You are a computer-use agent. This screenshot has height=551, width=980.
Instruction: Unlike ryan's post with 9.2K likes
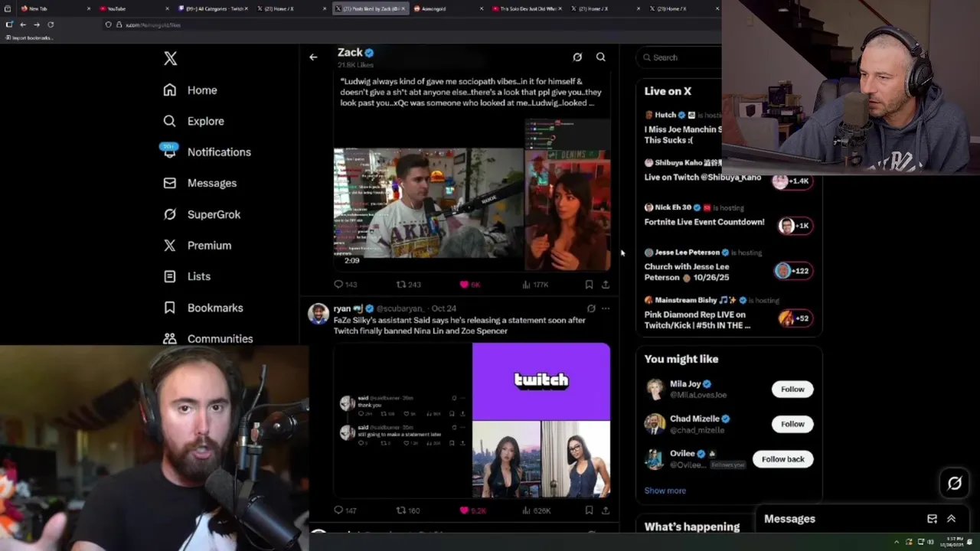[x=472, y=510]
